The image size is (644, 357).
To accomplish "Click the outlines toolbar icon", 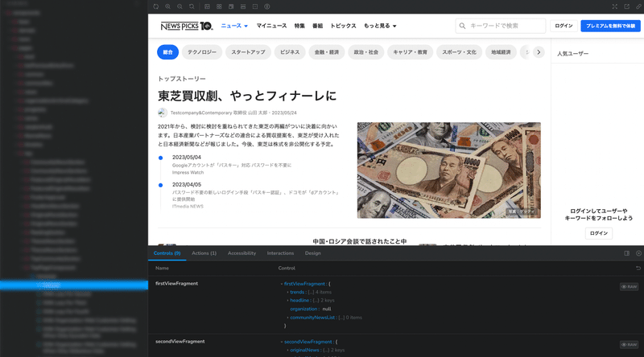I will pos(255,6).
